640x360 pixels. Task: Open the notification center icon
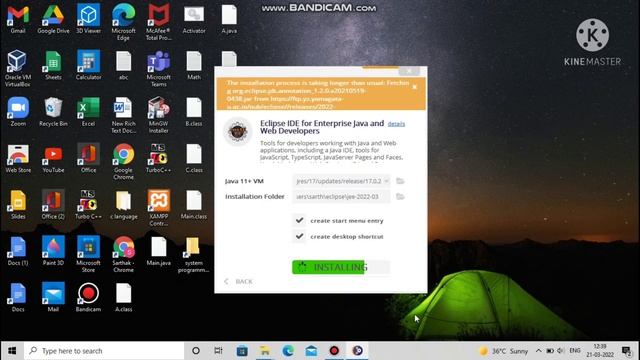tap(627, 351)
